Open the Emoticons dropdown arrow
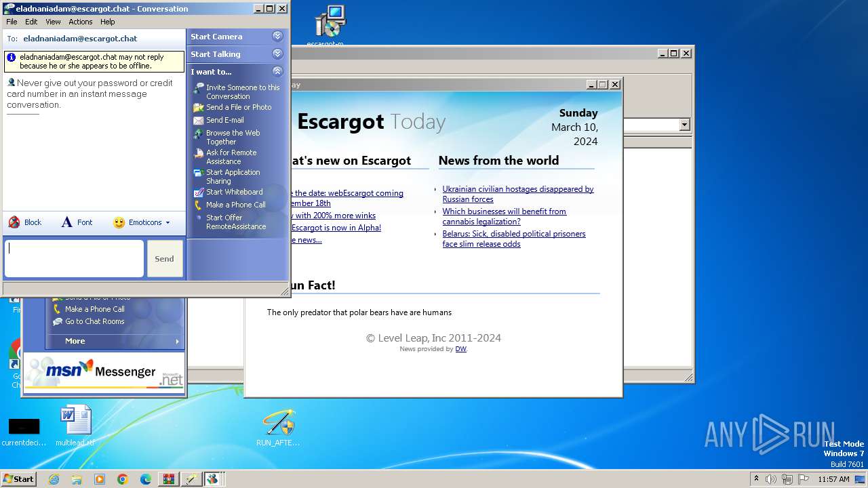Viewport: 868px width, 488px height. point(167,223)
